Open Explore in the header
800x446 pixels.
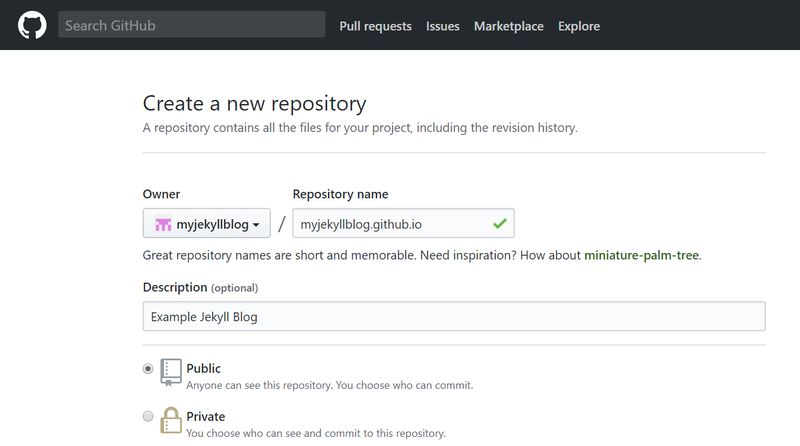[x=579, y=26]
